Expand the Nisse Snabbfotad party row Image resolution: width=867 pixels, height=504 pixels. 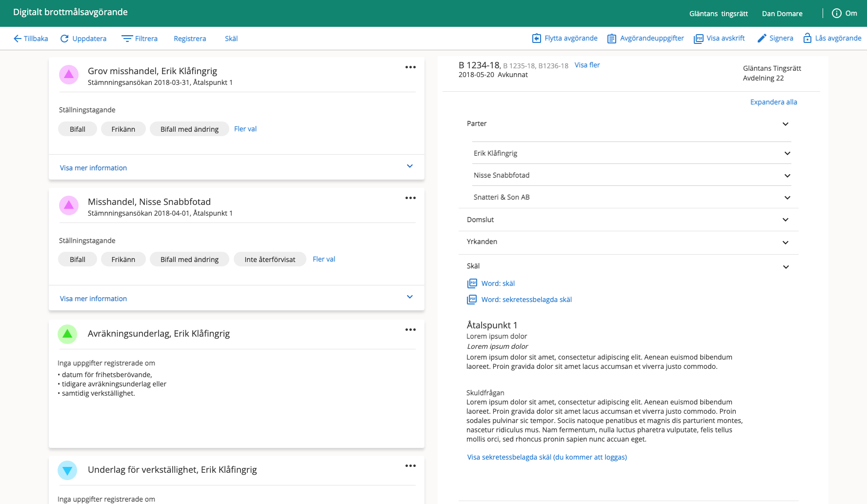[x=632, y=175]
